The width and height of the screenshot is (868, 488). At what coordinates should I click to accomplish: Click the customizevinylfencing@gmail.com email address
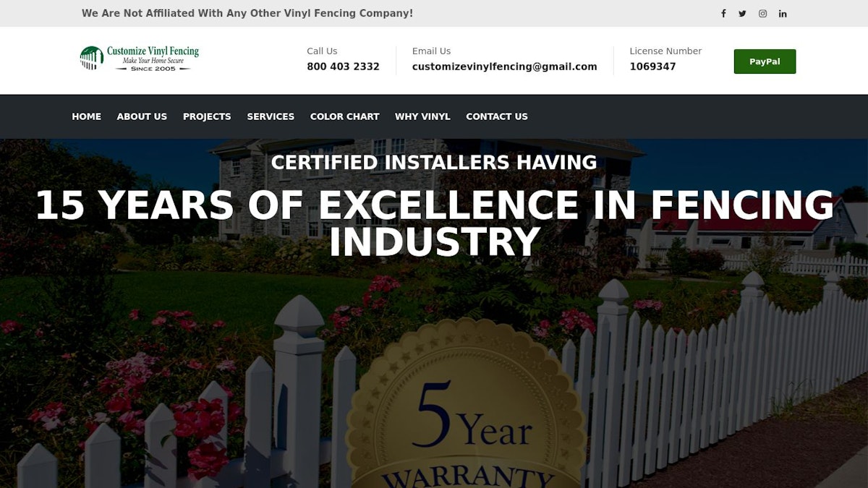click(504, 67)
